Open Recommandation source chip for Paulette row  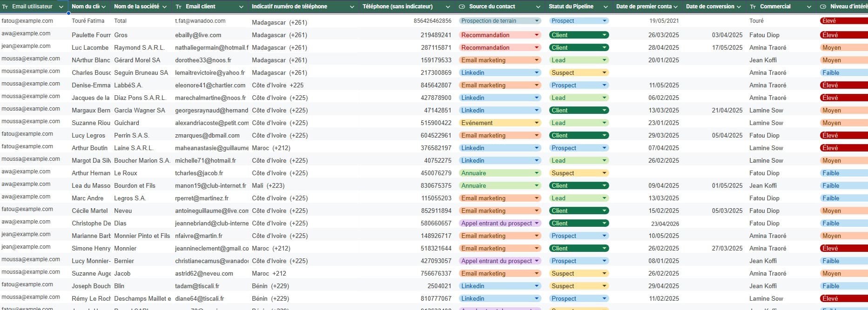pos(500,35)
